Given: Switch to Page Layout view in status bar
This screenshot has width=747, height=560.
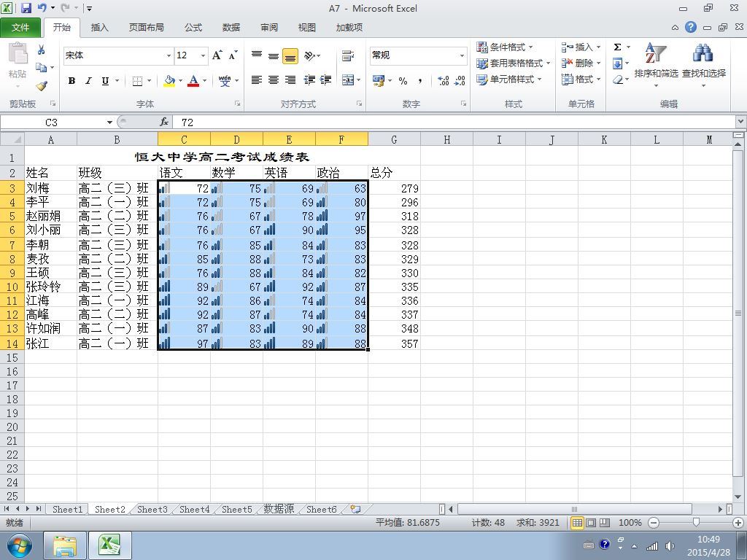Looking at the screenshot, I should [x=591, y=522].
